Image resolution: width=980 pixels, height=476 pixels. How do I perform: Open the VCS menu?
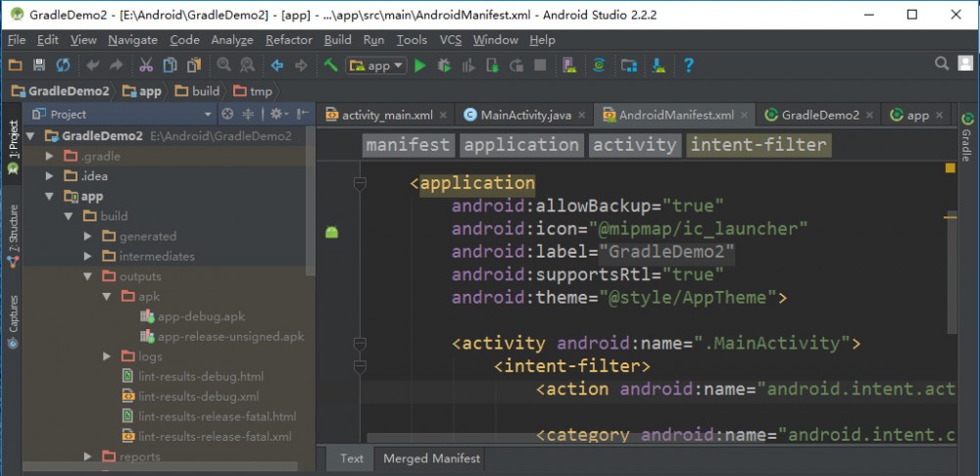pyautogui.click(x=450, y=40)
